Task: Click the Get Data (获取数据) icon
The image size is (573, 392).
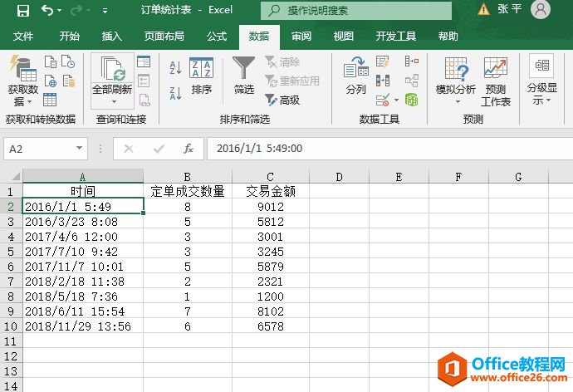Action: [22, 71]
